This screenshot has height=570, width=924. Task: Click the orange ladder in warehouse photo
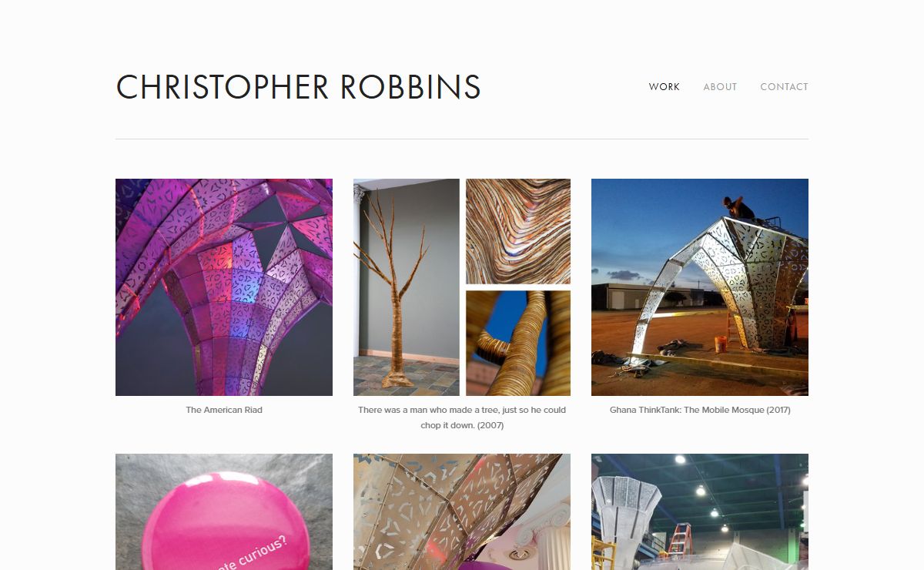click(680, 540)
